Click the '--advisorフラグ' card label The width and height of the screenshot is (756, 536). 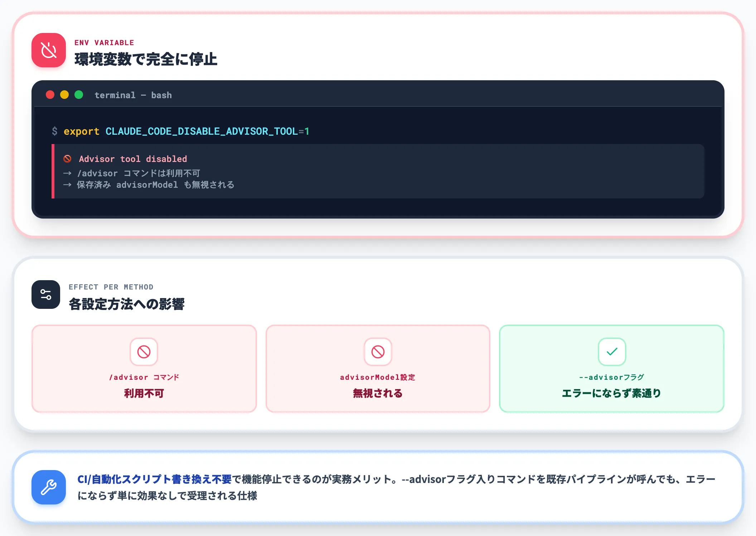pos(612,377)
